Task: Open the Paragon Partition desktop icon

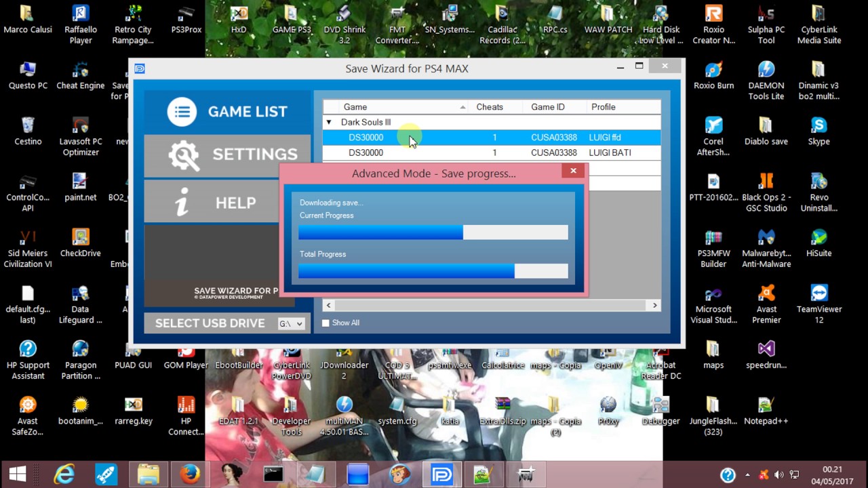Action: coord(81,360)
